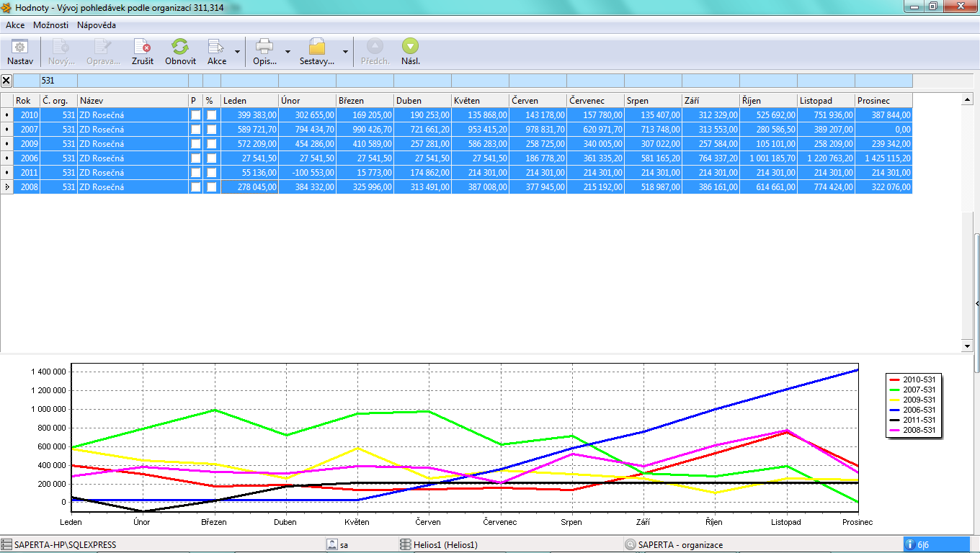Open the Akce toolbar icon
The image size is (980, 553).
click(217, 47)
